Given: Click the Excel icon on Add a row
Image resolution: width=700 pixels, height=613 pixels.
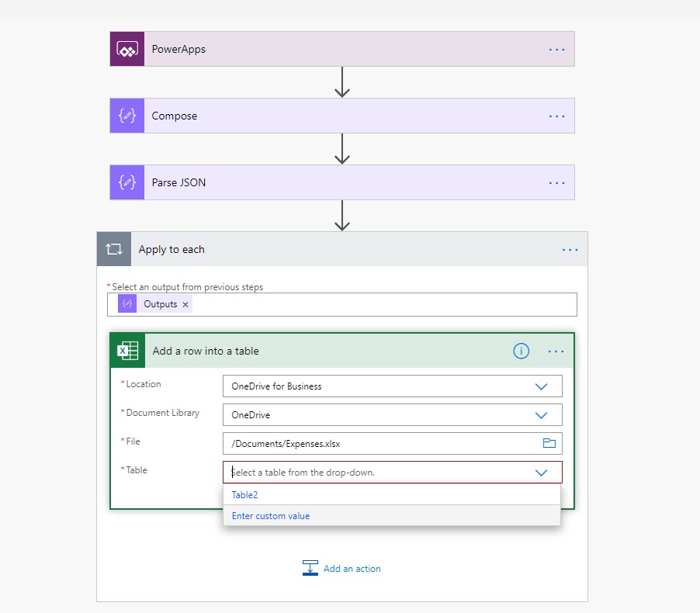Looking at the screenshot, I should pyautogui.click(x=127, y=351).
